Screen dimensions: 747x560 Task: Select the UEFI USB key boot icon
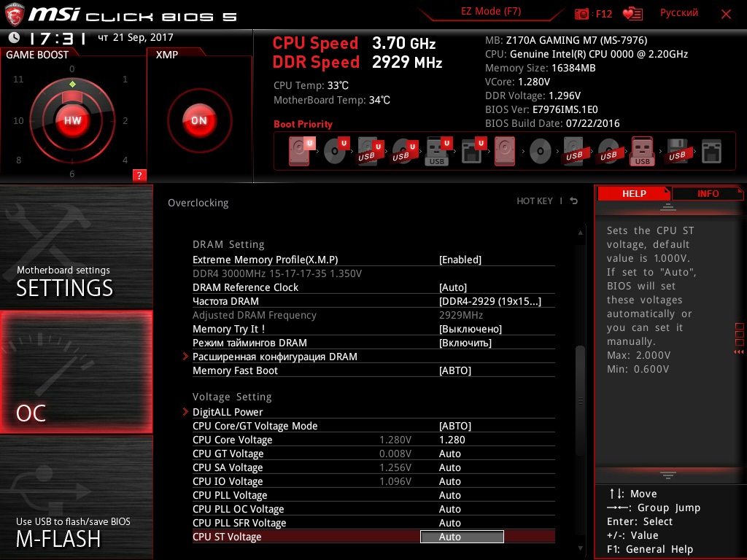coord(438,152)
